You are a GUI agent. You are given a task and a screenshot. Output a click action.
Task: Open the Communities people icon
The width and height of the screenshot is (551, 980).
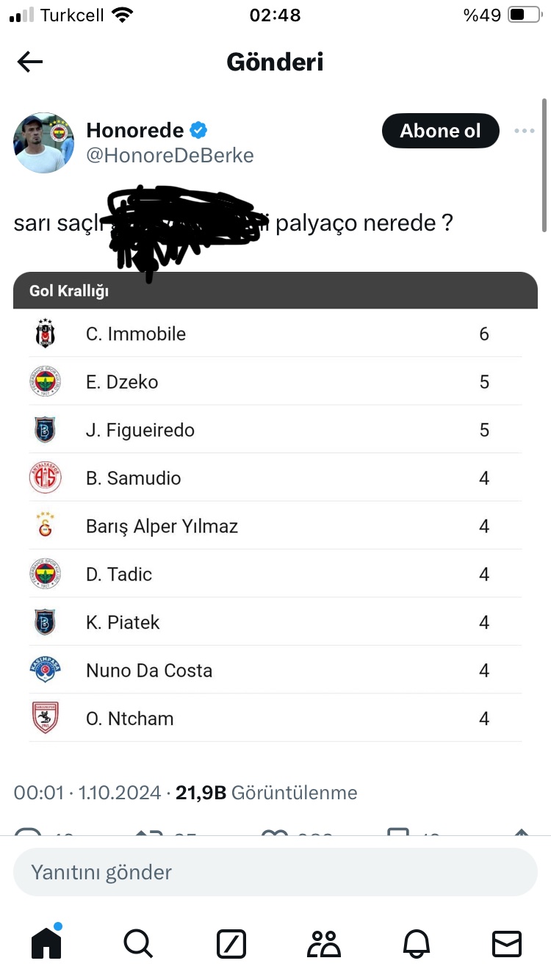[323, 943]
